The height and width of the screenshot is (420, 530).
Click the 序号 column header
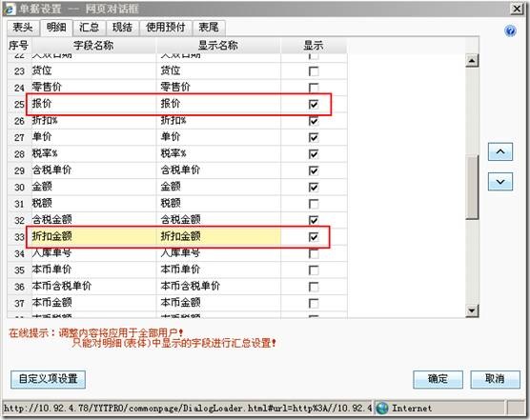19,46
